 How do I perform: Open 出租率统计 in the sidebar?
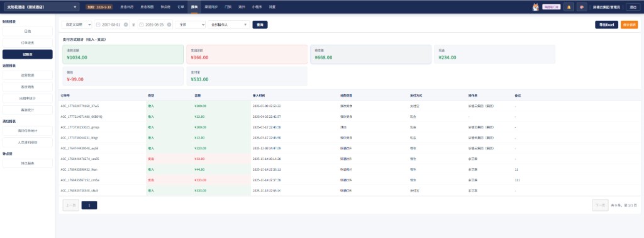point(28,98)
